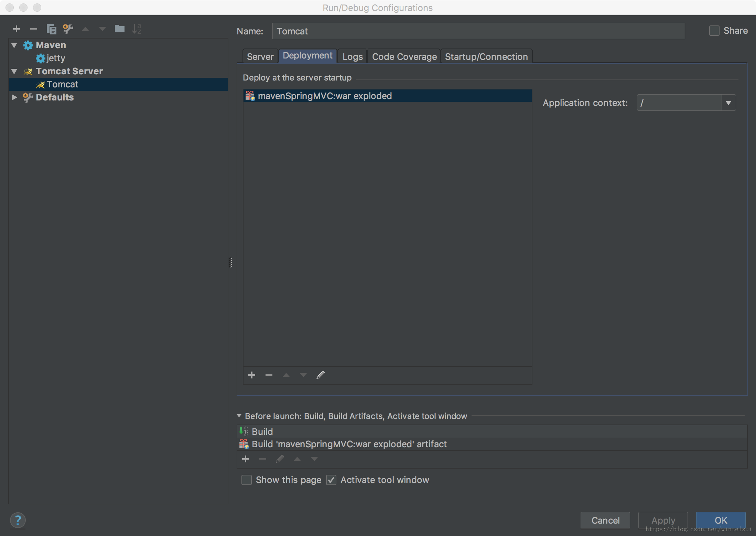
Task: Open edit defaults wrench icon
Action: (x=68, y=29)
